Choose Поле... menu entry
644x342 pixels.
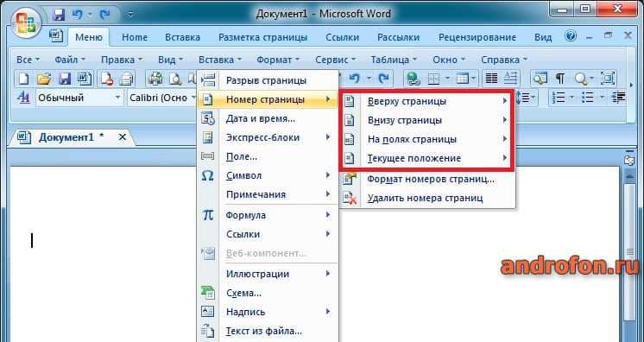click(268, 156)
